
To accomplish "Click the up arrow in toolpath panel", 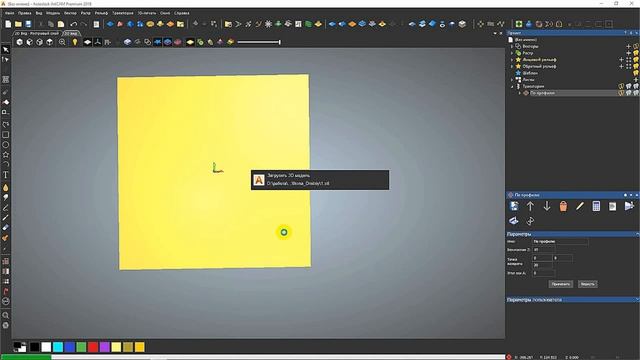I will point(530,207).
